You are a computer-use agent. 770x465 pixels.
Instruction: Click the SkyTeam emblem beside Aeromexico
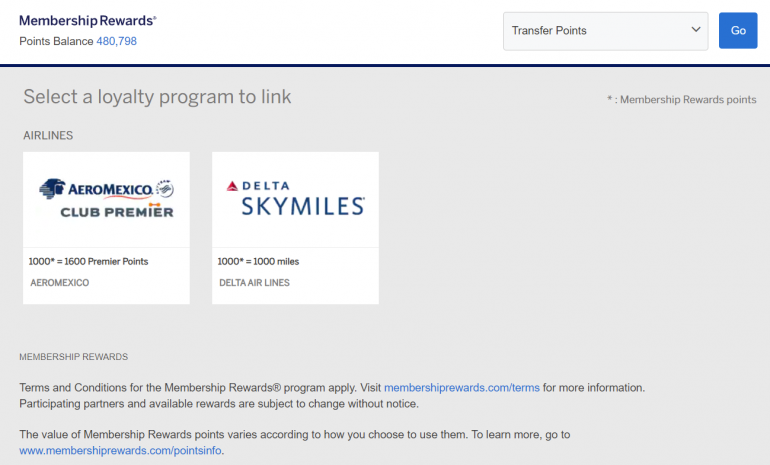tap(165, 188)
